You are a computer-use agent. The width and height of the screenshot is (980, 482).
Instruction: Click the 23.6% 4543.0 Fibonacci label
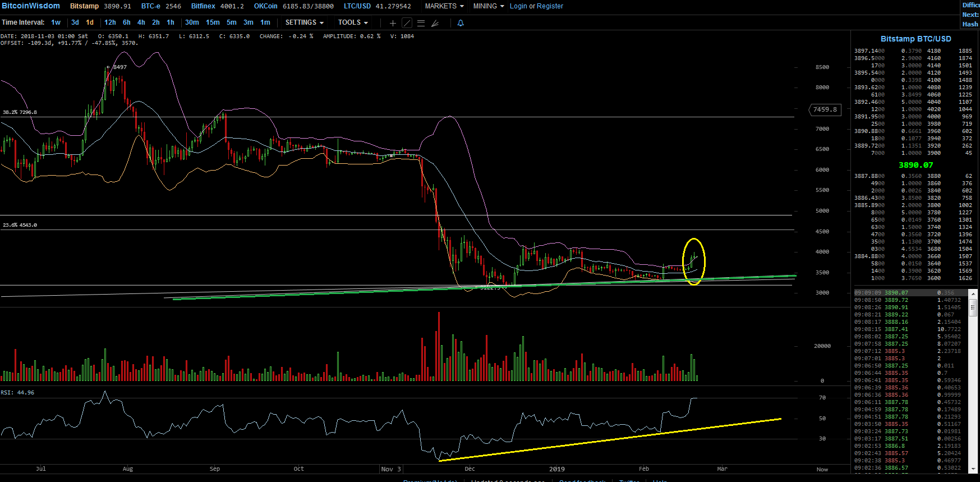click(x=20, y=225)
